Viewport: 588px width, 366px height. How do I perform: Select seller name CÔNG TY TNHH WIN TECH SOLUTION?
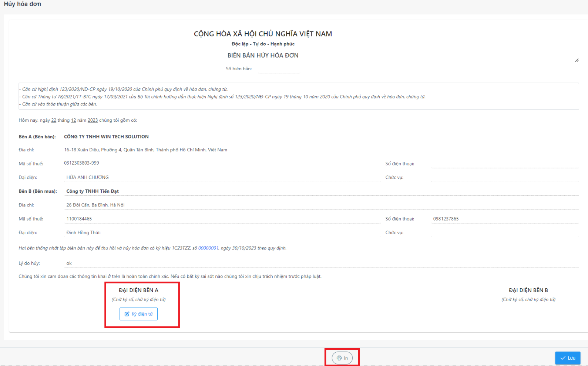coord(106,137)
